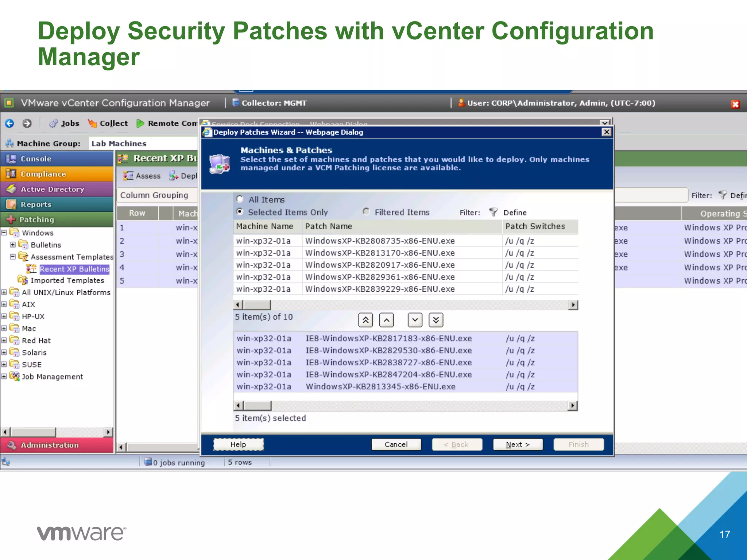Click the Machine Group field Lab Machines
The image size is (747, 560).
point(143,143)
